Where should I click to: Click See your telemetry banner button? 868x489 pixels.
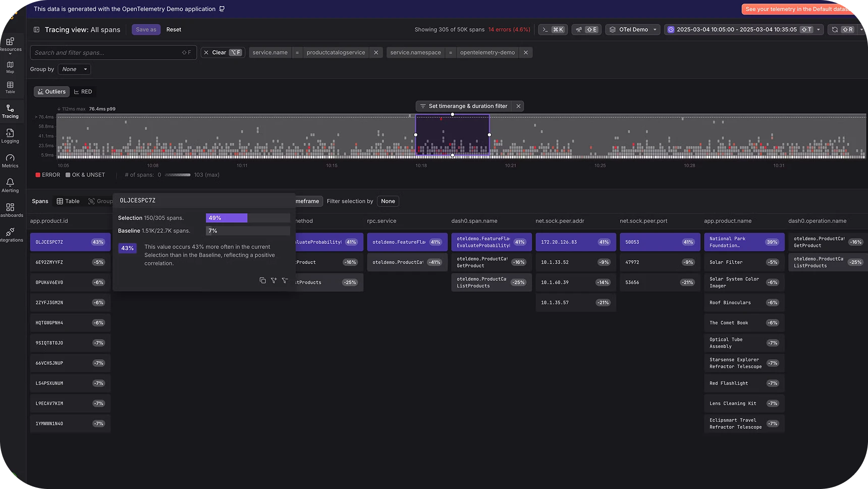pyautogui.click(x=797, y=9)
